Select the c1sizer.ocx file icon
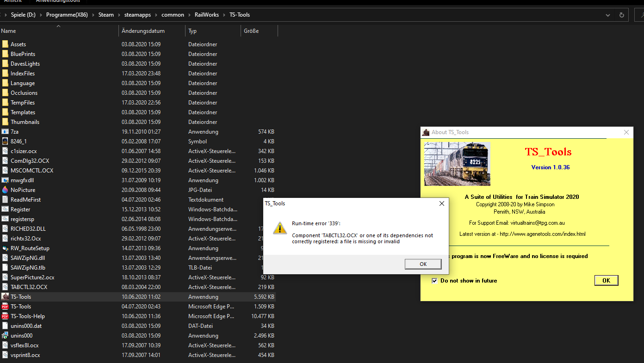 point(5,151)
